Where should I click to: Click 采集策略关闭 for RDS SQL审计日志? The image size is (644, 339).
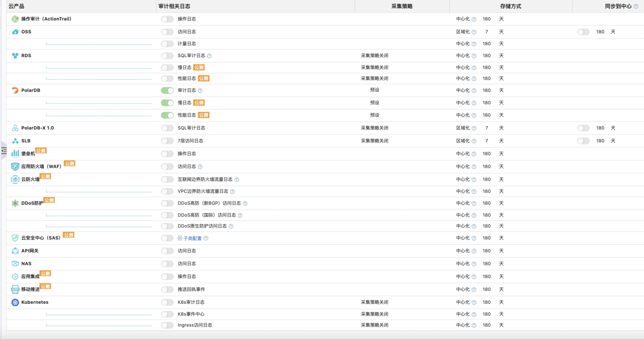point(375,56)
